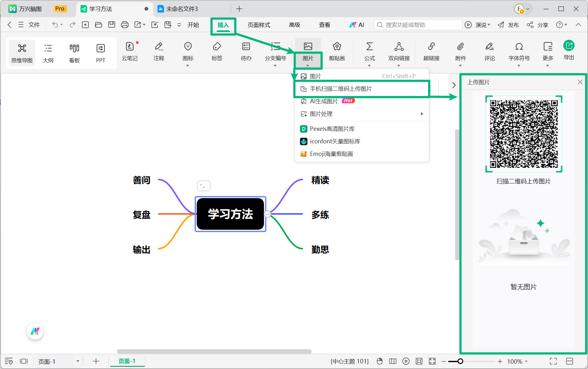Screen dimensions: 588x369
Task: Add a new page in status bar
Action: (x=96, y=361)
